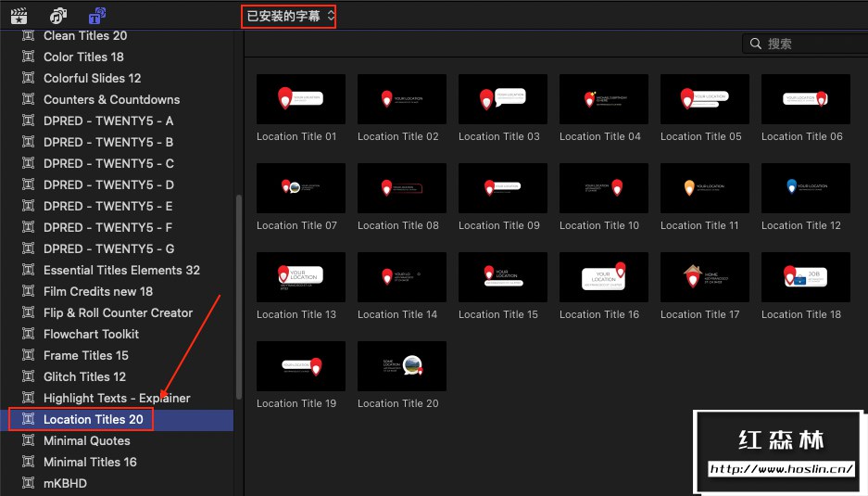Select Location Title 14 thumbnail

click(402, 277)
